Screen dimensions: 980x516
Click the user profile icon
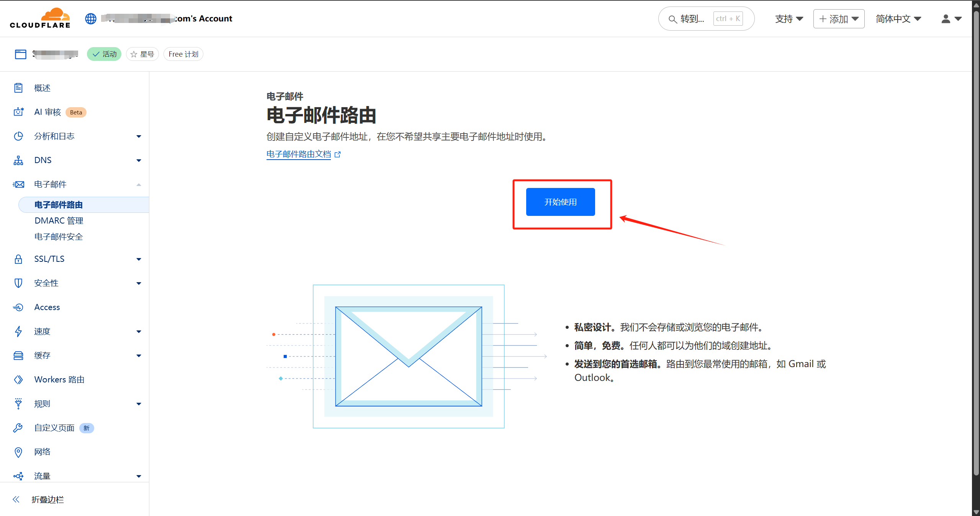pos(946,19)
